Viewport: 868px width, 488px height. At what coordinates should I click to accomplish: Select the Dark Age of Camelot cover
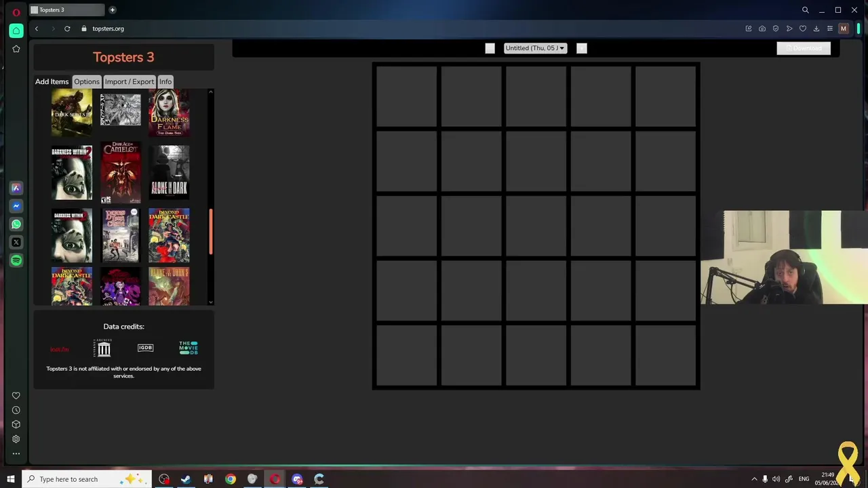pos(121,172)
